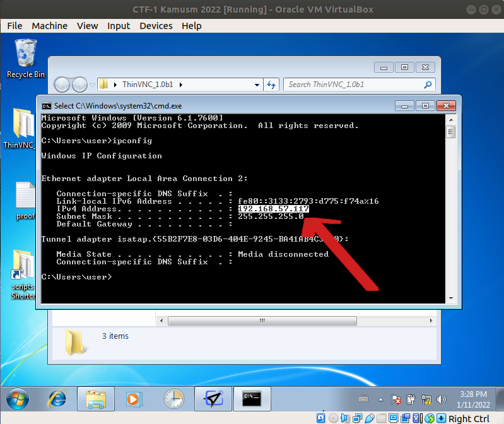Open the clock application on taskbar
Image resolution: width=504 pixels, height=424 pixels.
click(173, 399)
